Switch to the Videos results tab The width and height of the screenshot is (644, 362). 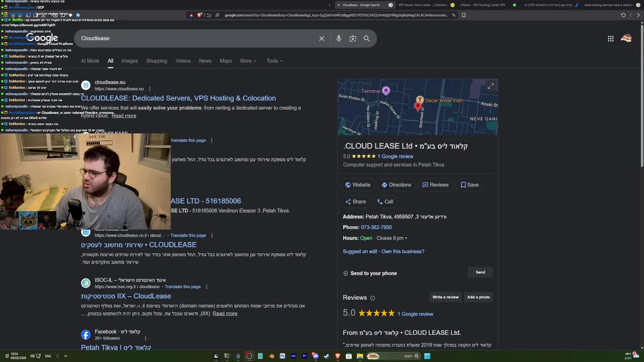pos(183,61)
